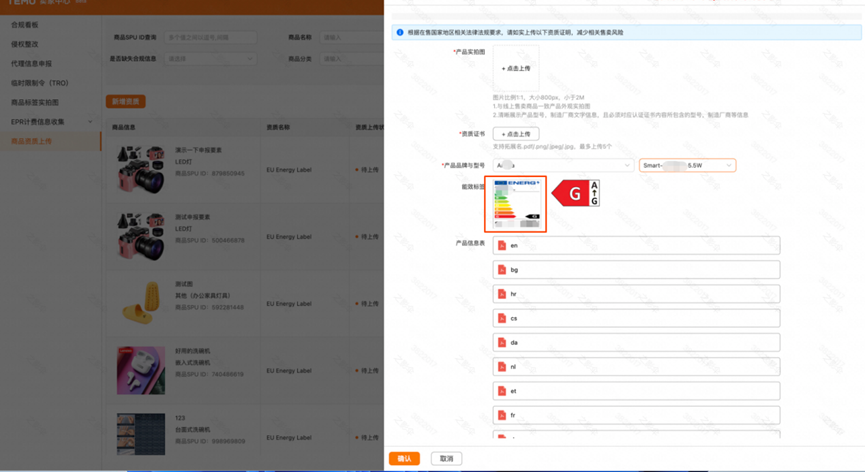
Task: Click the PDF icon of the fr file
Action: 501,415
